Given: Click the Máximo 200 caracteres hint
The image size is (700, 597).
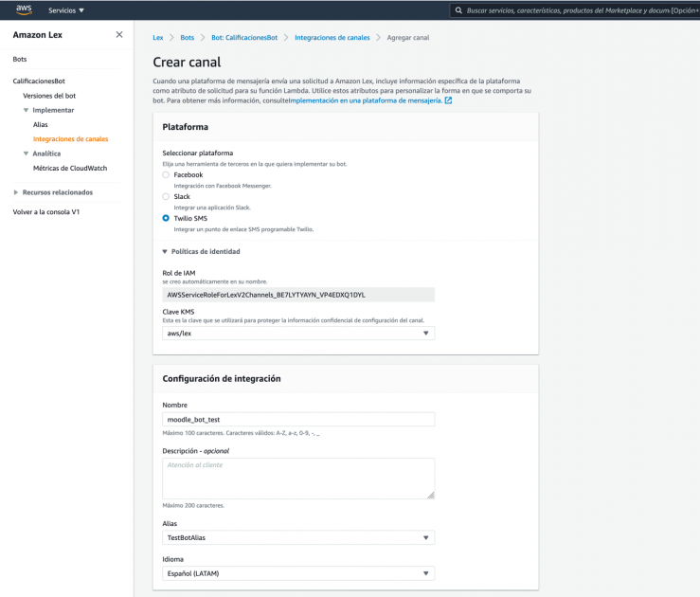Looking at the screenshot, I should click(x=193, y=505).
